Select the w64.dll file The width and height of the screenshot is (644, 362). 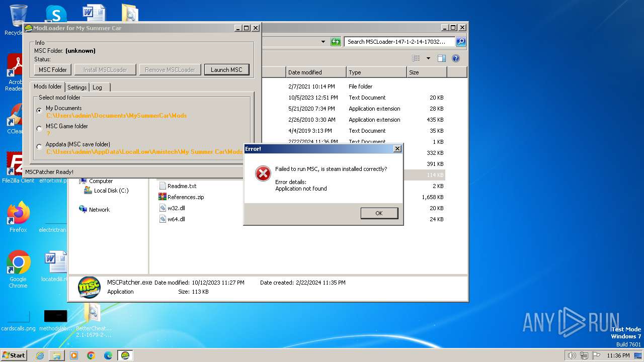click(x=176, y=219)
